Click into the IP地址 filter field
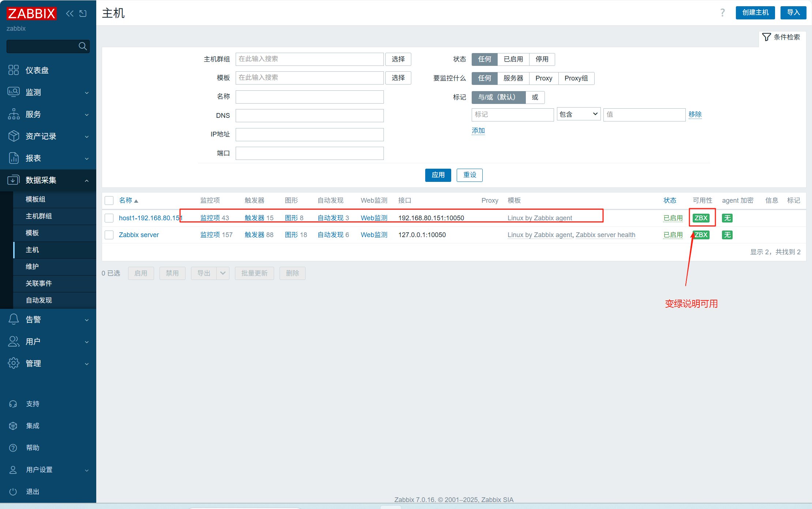 [310, 134]
